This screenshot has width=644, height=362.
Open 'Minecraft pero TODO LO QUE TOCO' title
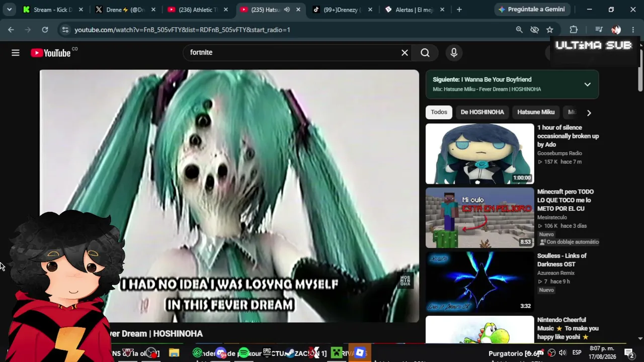point(566,200)
